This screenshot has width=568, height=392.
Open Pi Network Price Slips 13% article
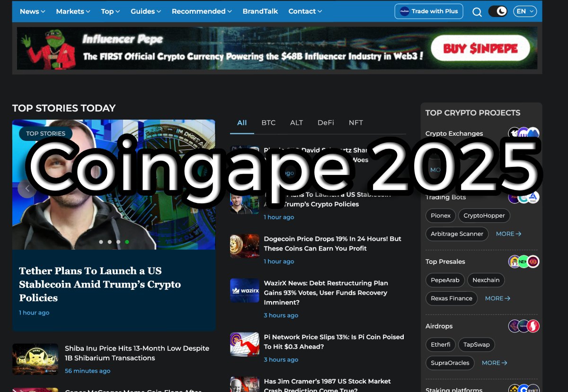[x=334, y=342]
